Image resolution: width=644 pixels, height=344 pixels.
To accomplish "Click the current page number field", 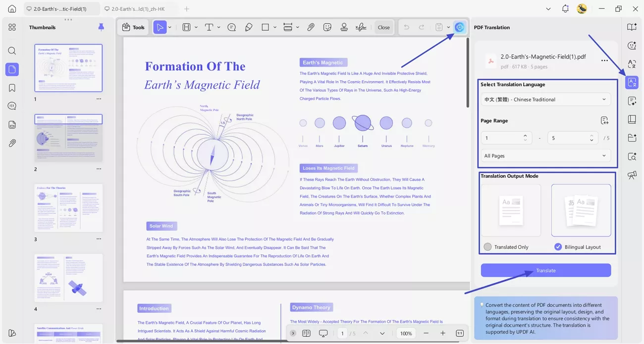I will point(343,333).
